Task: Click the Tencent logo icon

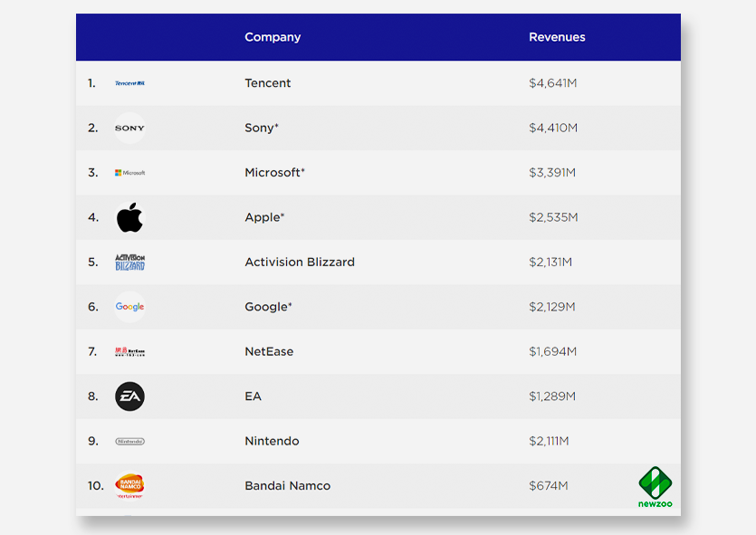Action: pyautogui.click(x=129, y=83)
